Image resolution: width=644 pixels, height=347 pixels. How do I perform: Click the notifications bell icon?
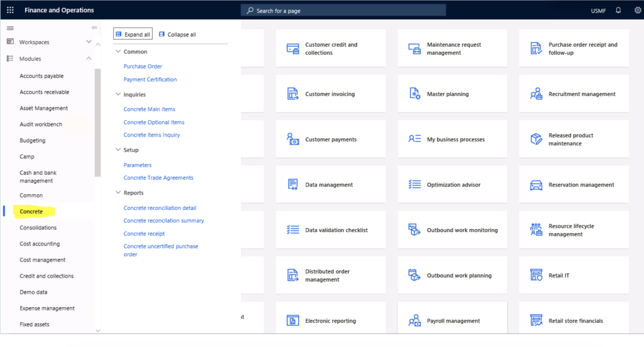pos(618,10)
